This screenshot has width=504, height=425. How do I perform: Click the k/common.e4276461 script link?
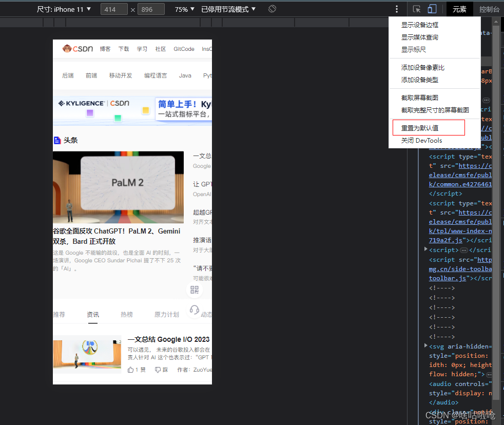(460, 184)
